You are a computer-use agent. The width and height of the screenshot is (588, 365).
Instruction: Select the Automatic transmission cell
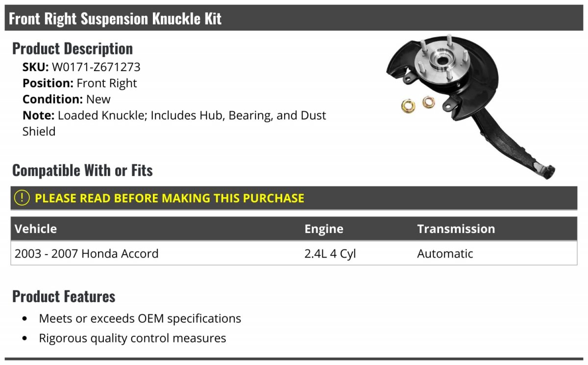(x=445, y=254)
